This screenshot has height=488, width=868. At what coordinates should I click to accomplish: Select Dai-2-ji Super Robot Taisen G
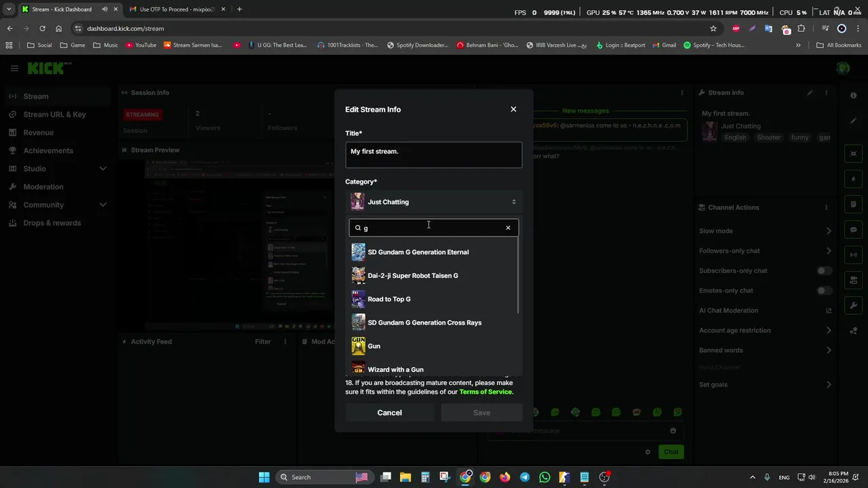pos(433,276)
